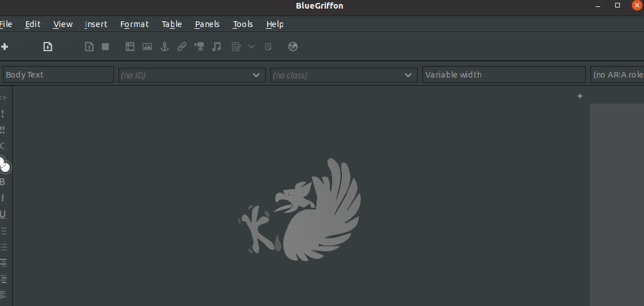Toggle bold with B icon

click(x=2, y=182)
